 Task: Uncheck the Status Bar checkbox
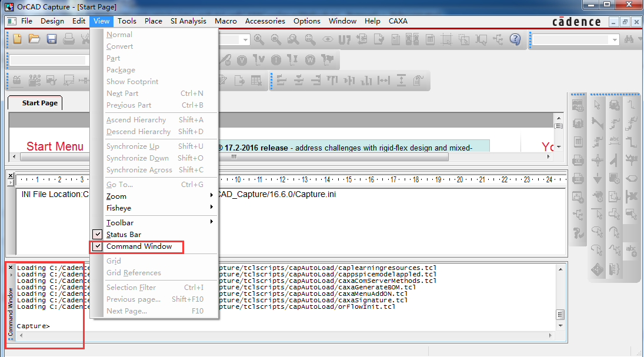coord(98,235)
